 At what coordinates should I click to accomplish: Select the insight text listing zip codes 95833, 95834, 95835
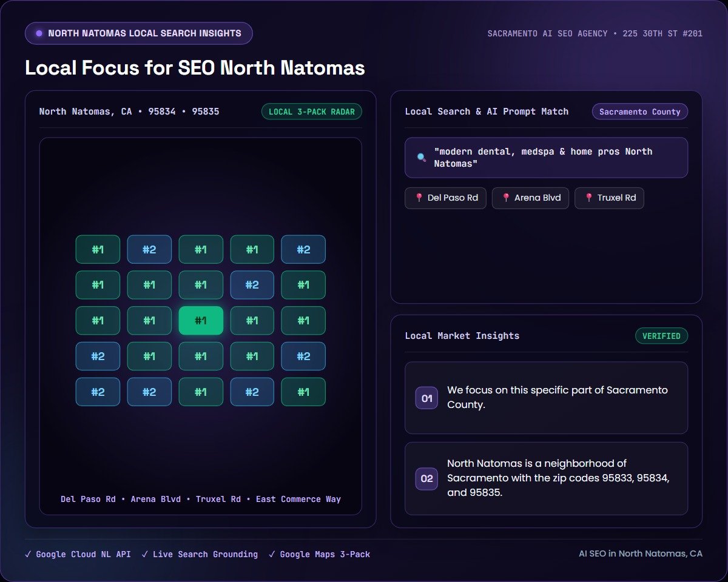[x=559, y=478]
